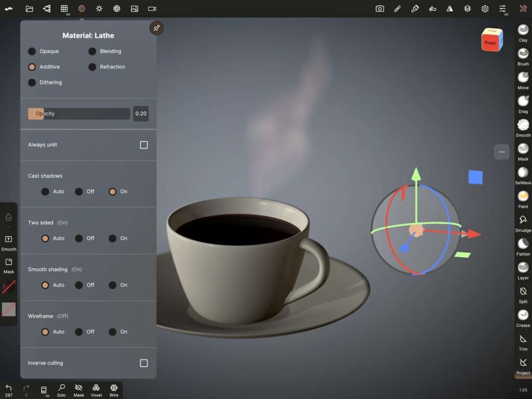
Task: Set Cast shadows to Off
Action: click(79, 192)
